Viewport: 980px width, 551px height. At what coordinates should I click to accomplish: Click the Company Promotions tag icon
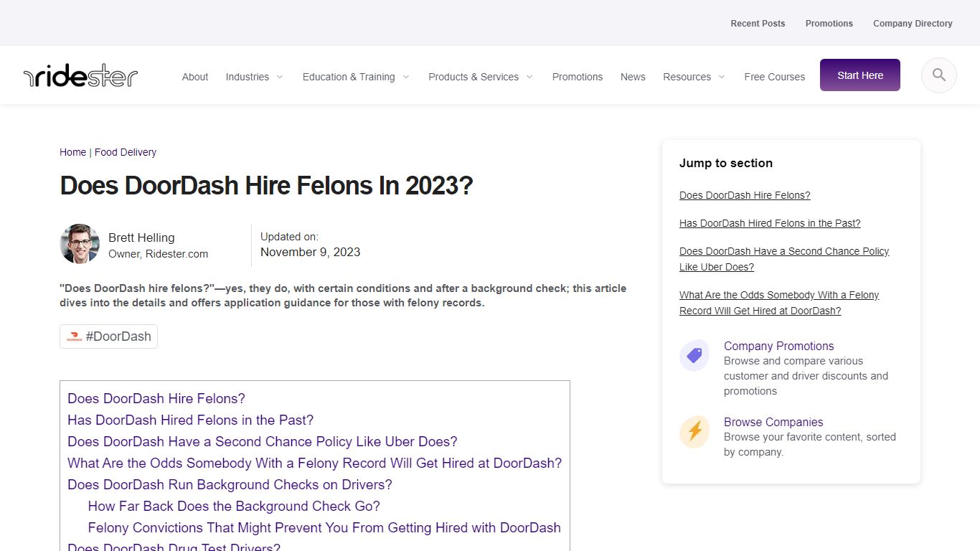point(694,355)
